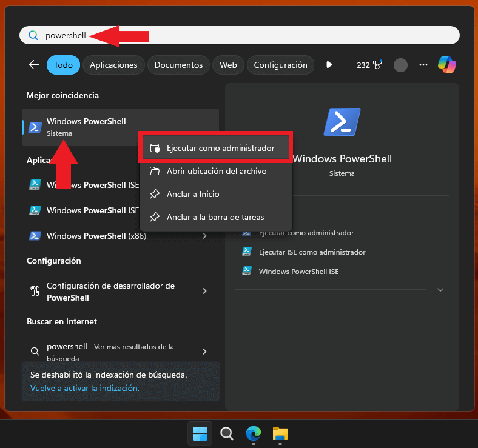Viewport: 478px width, 448px height.
Task: Open the Windows Start button on taskbar
Action: 200,433
